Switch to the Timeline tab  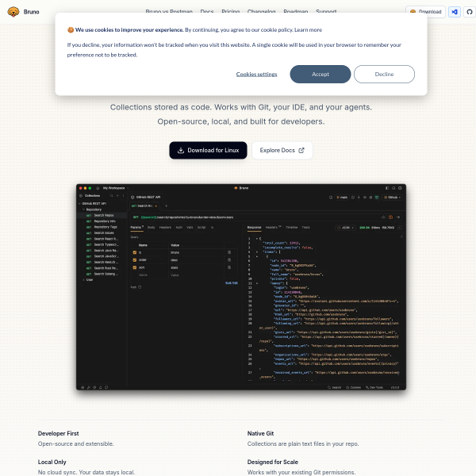[x=291, y=228]
